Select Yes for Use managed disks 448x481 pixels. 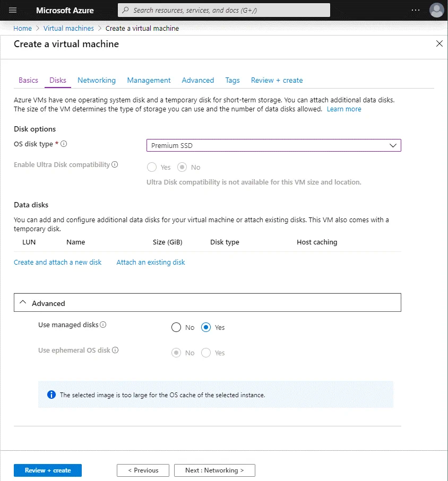(x=206, y=328)
